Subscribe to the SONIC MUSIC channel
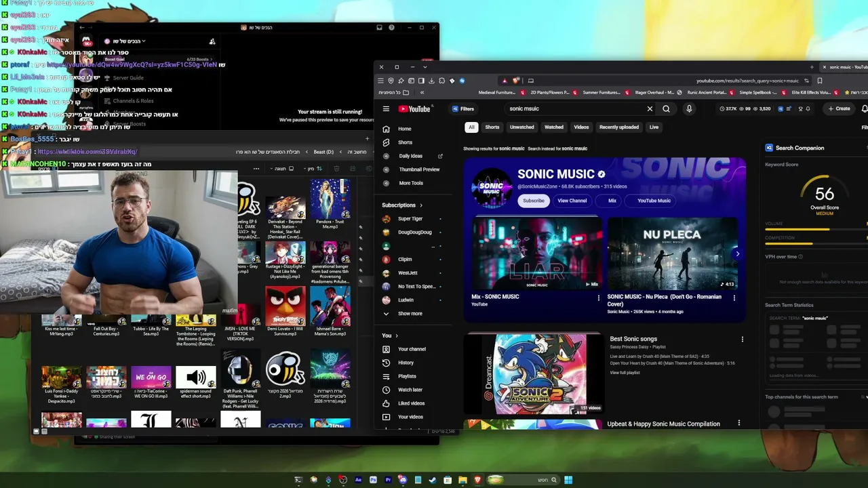This screenshot has width=868, height=488. 534,201
